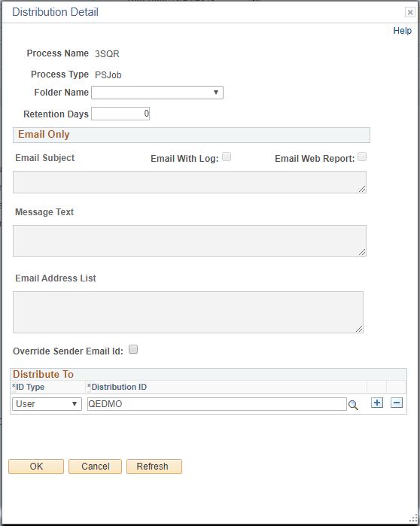420x526 pixels.
Task: Delete the QEDMO distribution row
Action: [x=397, y=403]
